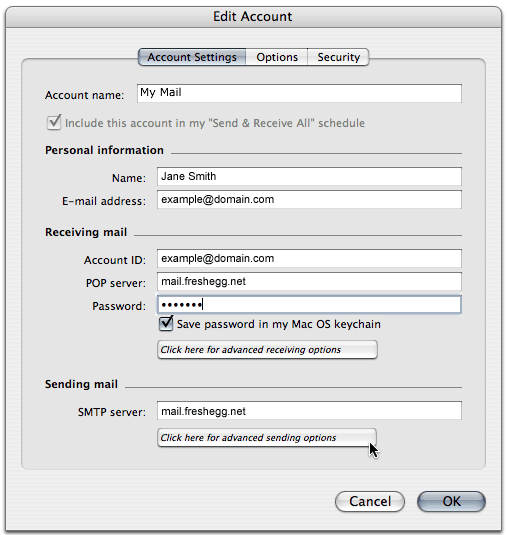Viewport: 507px width, 535px height.
Task: Cancel the Edit Account dialog
Action: pyautogui.click(x=370, y=502)
